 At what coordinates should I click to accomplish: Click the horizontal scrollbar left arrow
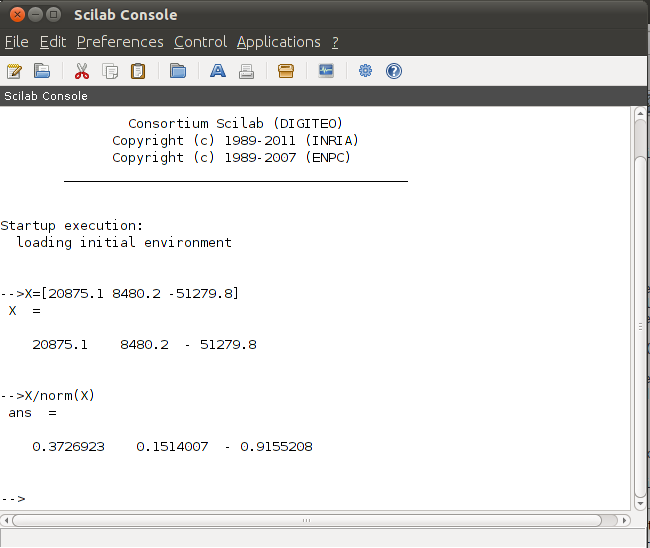coord(6,520)
